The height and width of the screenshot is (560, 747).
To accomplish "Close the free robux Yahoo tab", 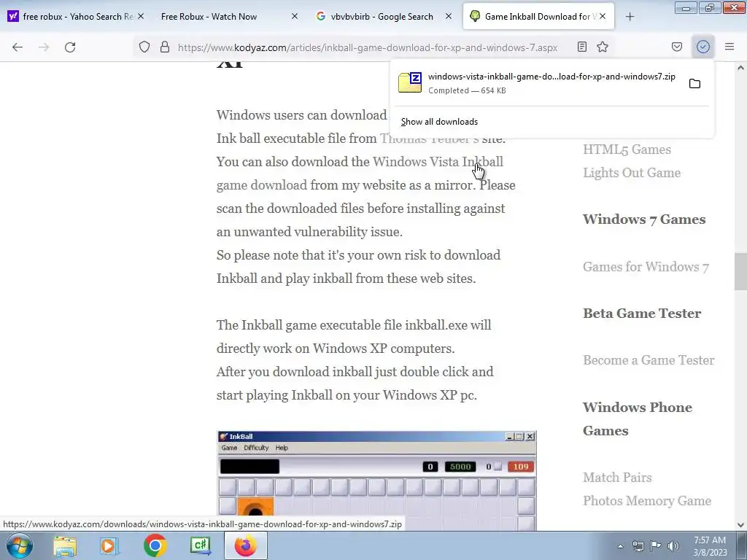I will 141,17.
